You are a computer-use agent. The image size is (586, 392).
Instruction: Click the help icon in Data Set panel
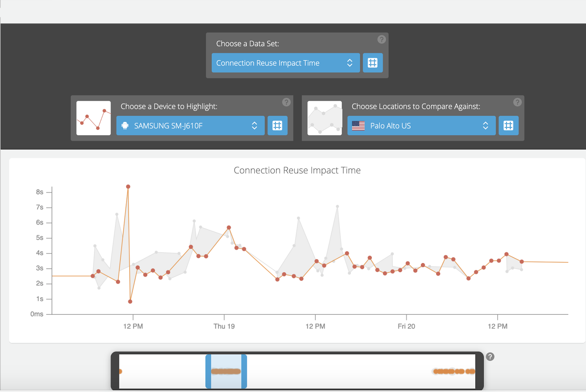coord(381,39)
